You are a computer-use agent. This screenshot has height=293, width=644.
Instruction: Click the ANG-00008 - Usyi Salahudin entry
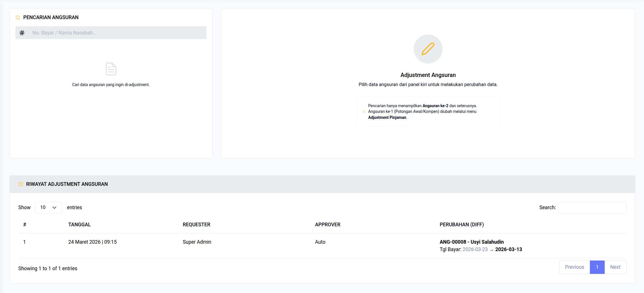(471, 242)
